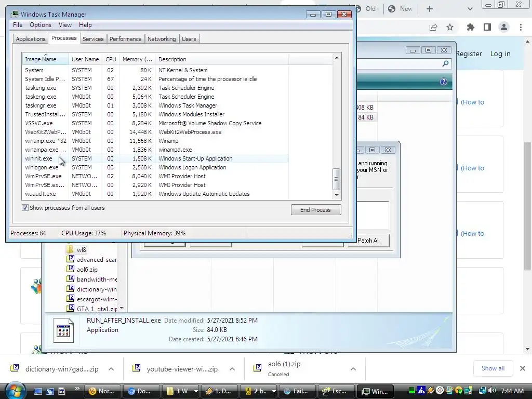The width and height of the screenshot is (532, 399).
Task: Expand the youtube-viewer download options chevron
Action: pyautogui.click(x=232, y=369)
